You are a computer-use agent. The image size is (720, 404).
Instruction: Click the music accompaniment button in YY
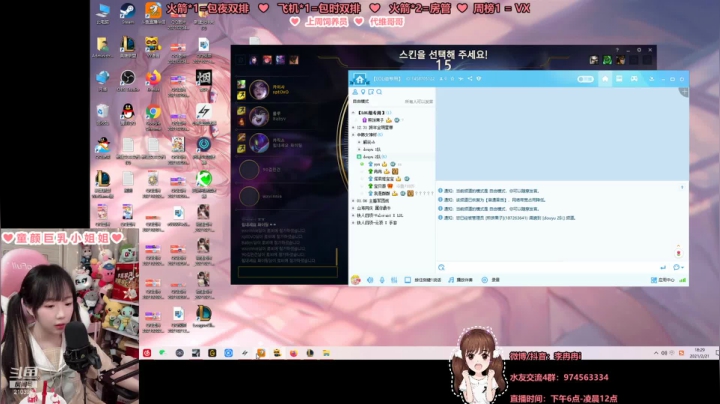click(461, 280)
